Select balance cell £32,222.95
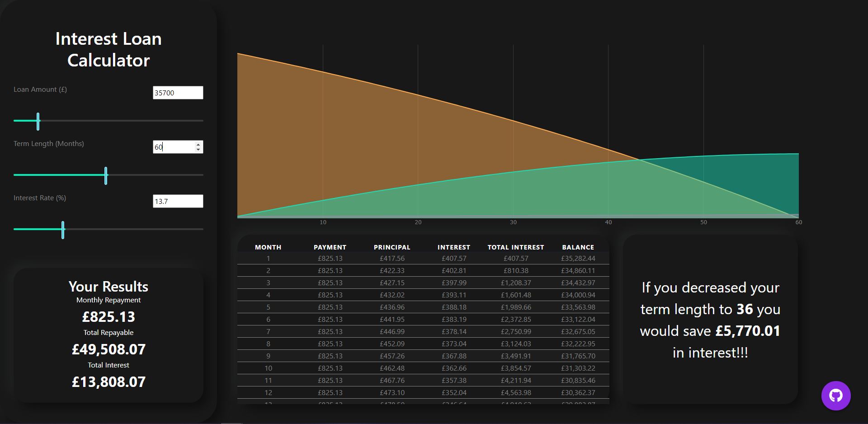 pos(578,344)
